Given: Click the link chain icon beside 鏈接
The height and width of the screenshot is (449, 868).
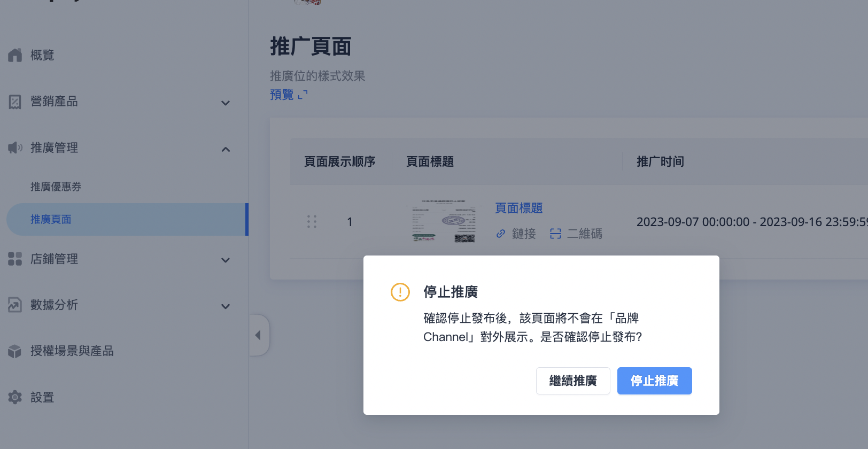Looking at the screenshot, I should pos(501,234).
